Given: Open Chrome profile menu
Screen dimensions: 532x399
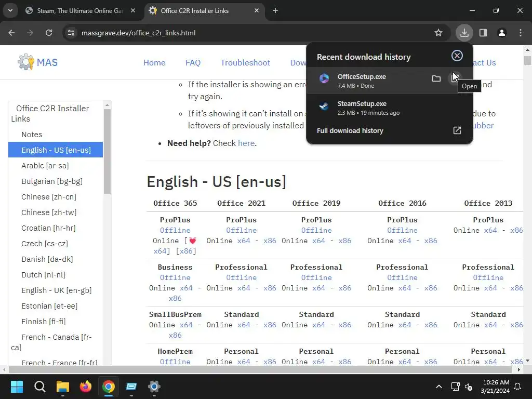Looking at the screenshot, I should 502,33.
